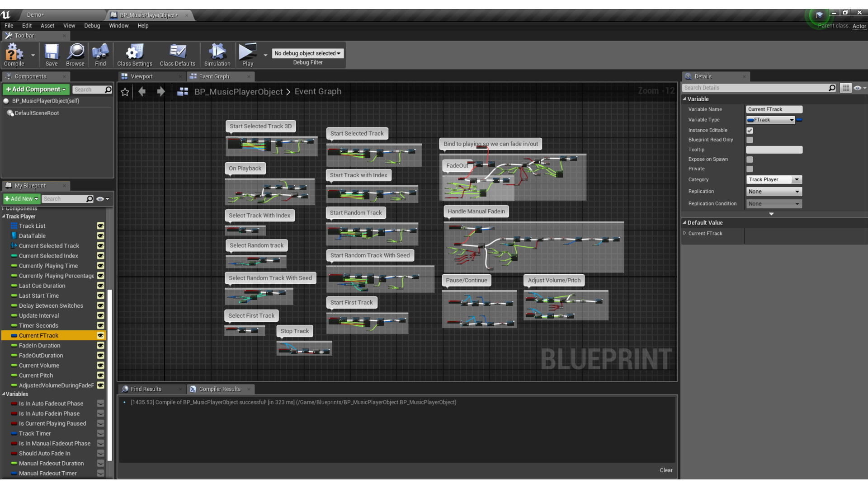Toggle visibility eye on Current FTrack variable
This screenshot has width=868, height=488.
point(100,335)
